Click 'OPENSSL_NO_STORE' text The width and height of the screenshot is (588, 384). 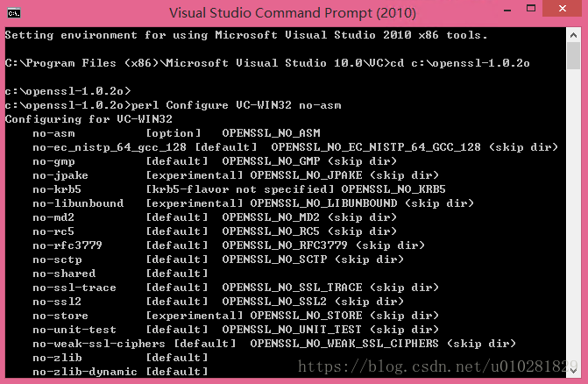click(307, 316)
